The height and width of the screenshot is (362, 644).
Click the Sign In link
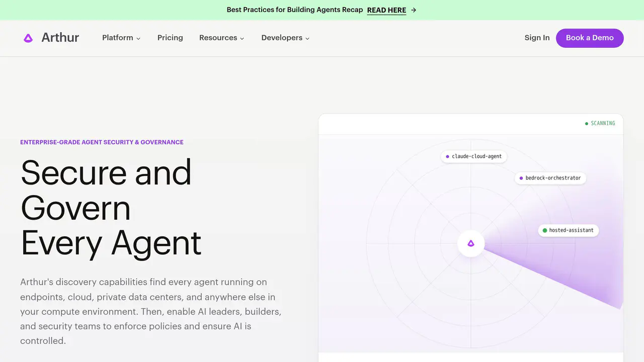[537, 38]
